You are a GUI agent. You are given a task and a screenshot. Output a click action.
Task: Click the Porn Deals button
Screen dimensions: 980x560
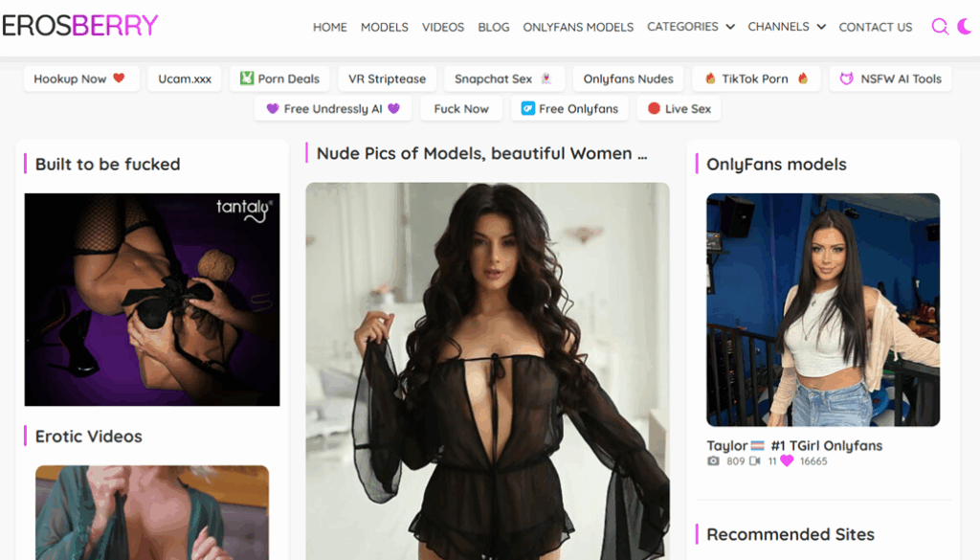(279, 79)
